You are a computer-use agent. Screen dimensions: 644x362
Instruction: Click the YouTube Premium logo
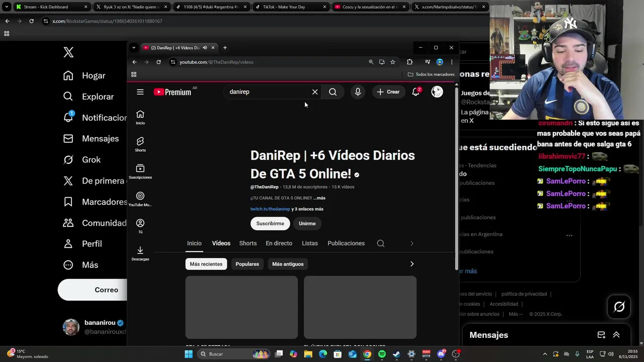point(173,92)
